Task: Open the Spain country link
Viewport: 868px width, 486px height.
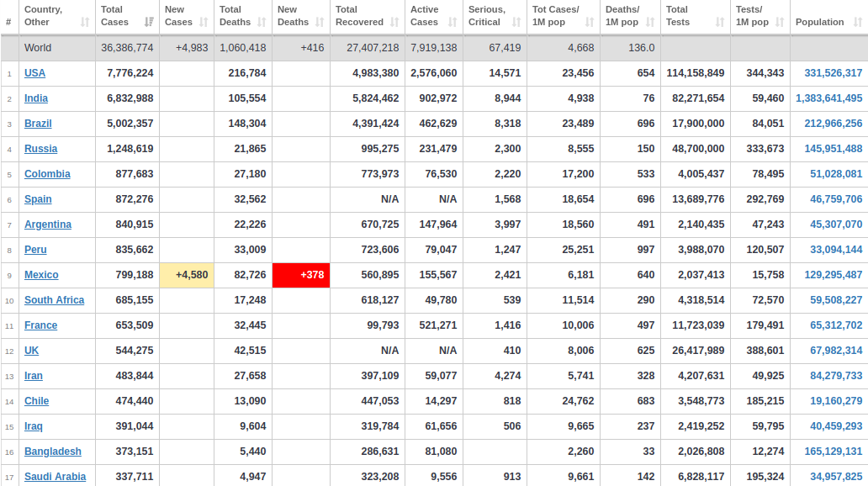Action: (38, 199)
